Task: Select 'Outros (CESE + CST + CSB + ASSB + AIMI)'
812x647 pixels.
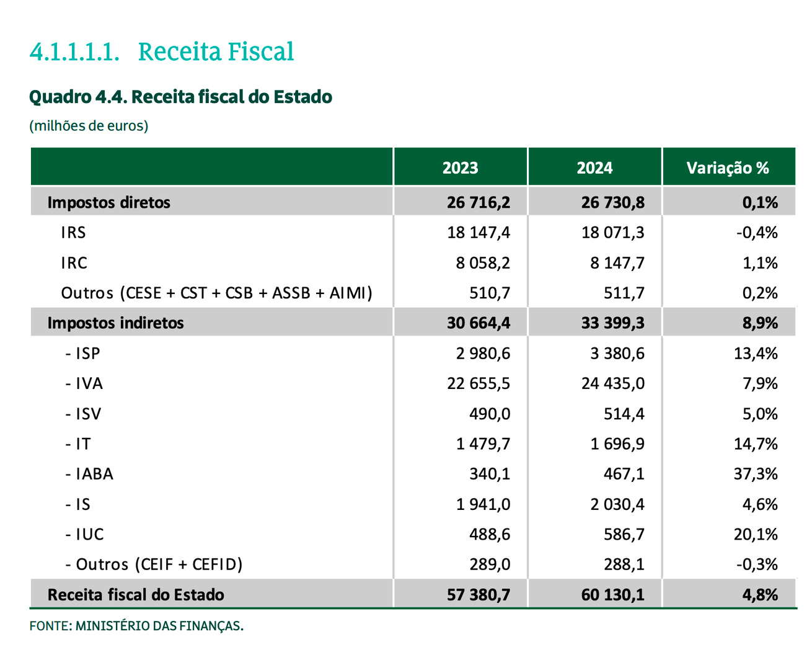Action: tap(217, 293)
